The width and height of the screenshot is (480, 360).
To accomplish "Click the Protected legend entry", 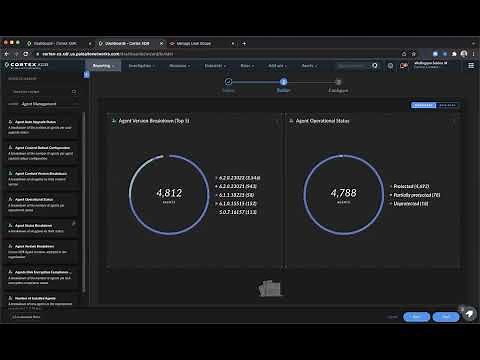I will [410, 186].
